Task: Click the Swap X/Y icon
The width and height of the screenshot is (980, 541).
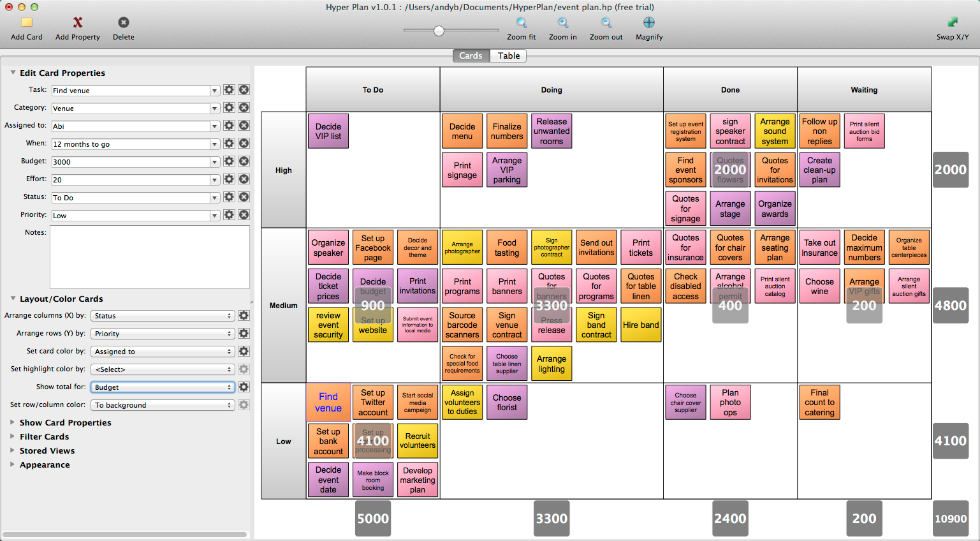Action: tap(953, 22)
